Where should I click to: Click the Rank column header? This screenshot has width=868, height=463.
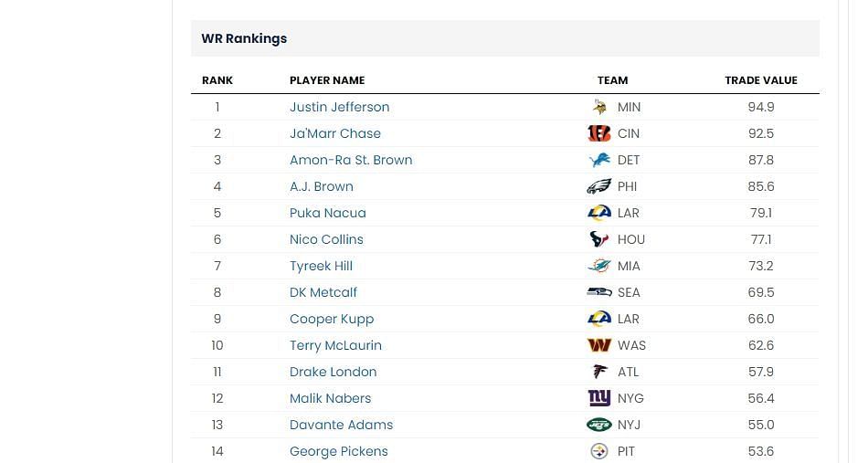217,80
